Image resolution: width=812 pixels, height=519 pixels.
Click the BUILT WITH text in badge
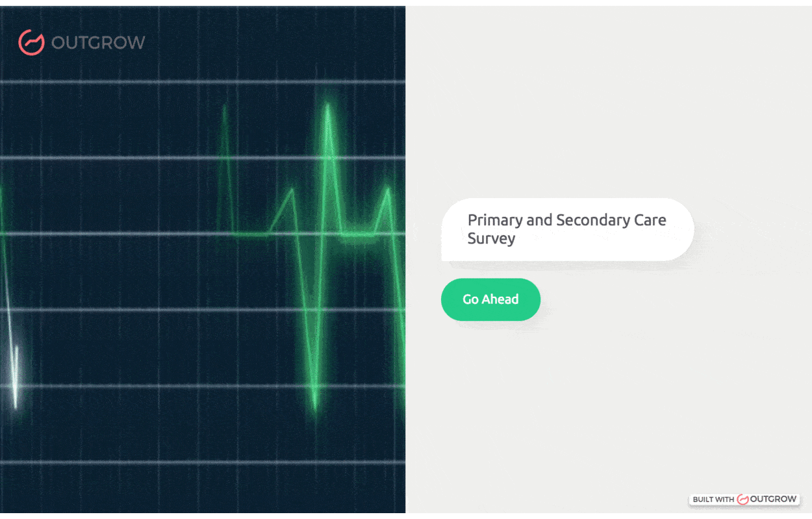pyautogui.click(x=713, y=500)
